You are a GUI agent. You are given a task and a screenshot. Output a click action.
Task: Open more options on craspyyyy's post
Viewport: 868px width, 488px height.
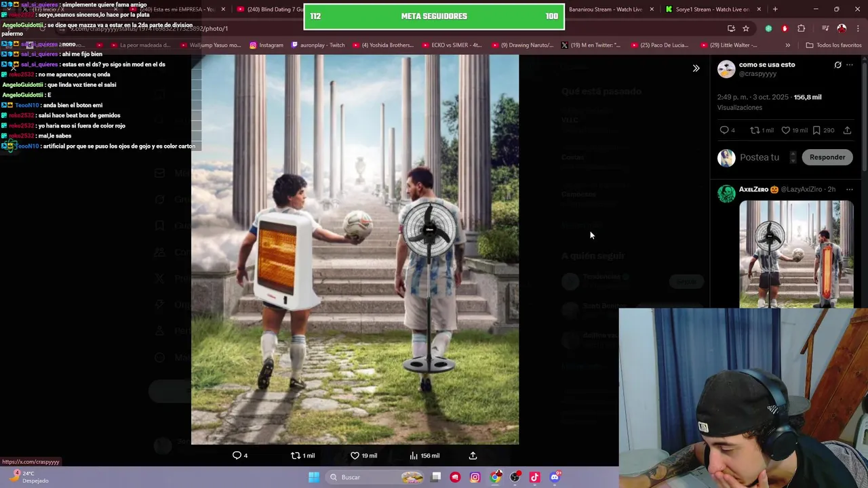coord(850,65)
